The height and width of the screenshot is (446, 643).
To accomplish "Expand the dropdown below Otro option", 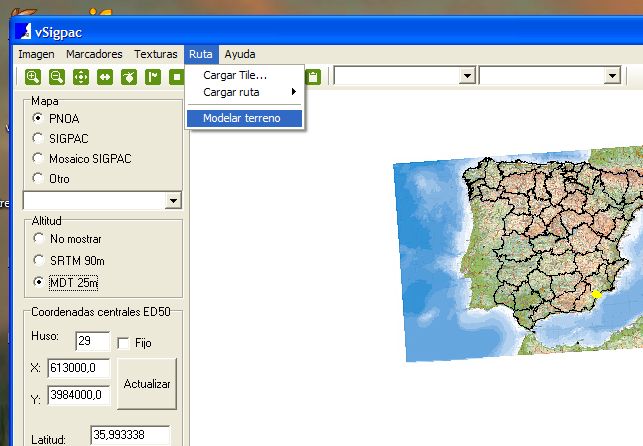I will (x=173, y=201).
